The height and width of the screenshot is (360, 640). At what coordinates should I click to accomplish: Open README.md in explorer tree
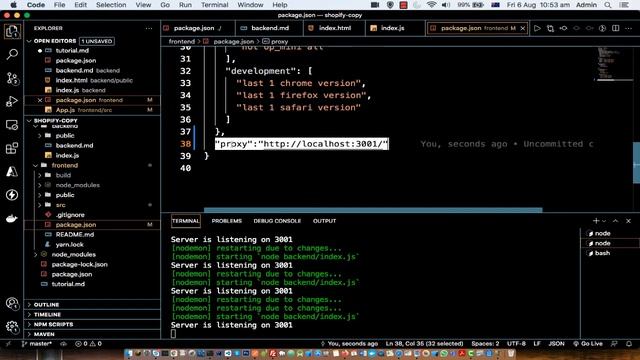pos(75,235)
